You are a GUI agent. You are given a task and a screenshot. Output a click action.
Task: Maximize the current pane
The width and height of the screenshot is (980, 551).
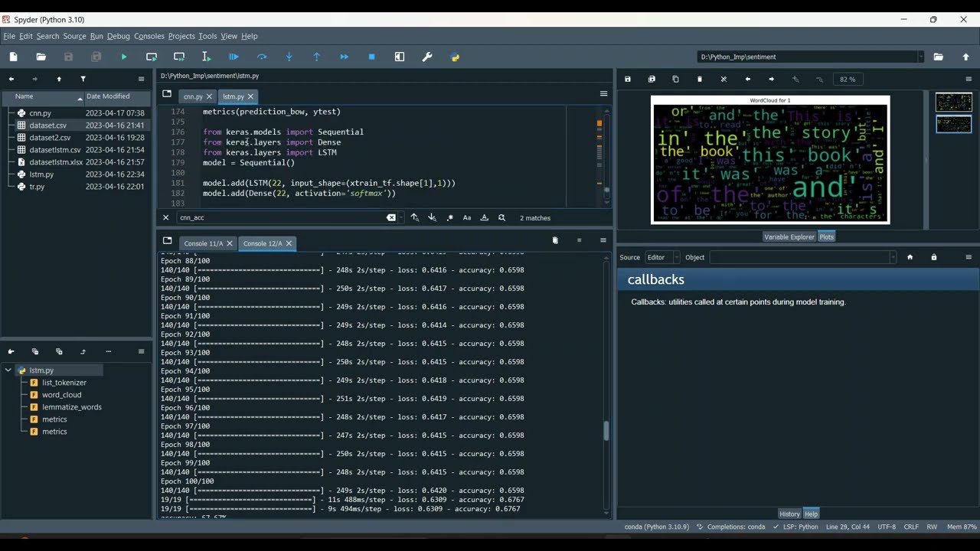[400, 57]
